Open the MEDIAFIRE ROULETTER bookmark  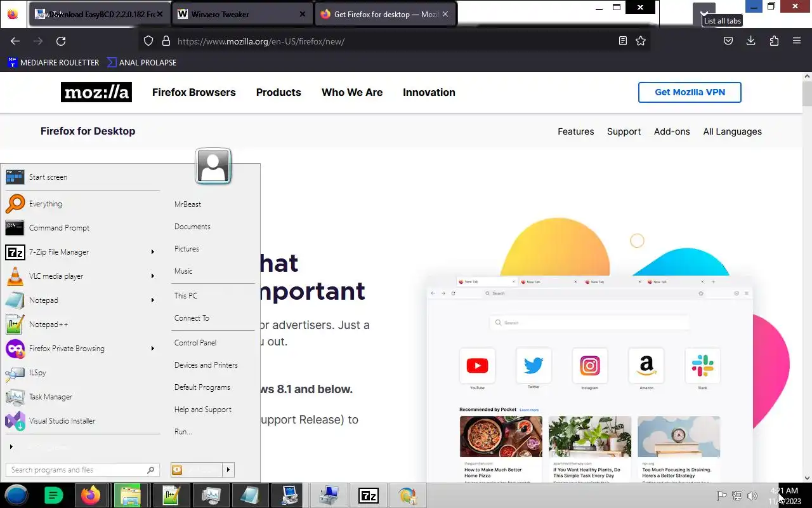tap(53, 62)
